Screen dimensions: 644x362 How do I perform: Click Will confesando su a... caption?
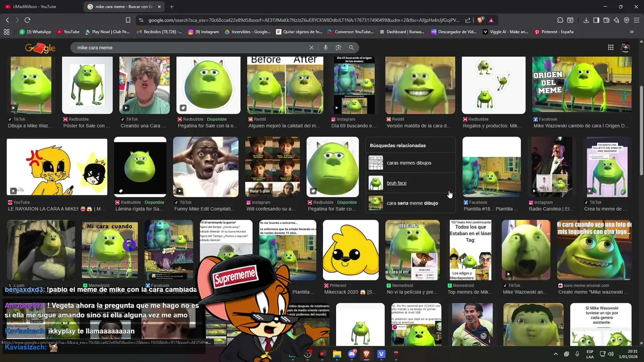(272, 209)
